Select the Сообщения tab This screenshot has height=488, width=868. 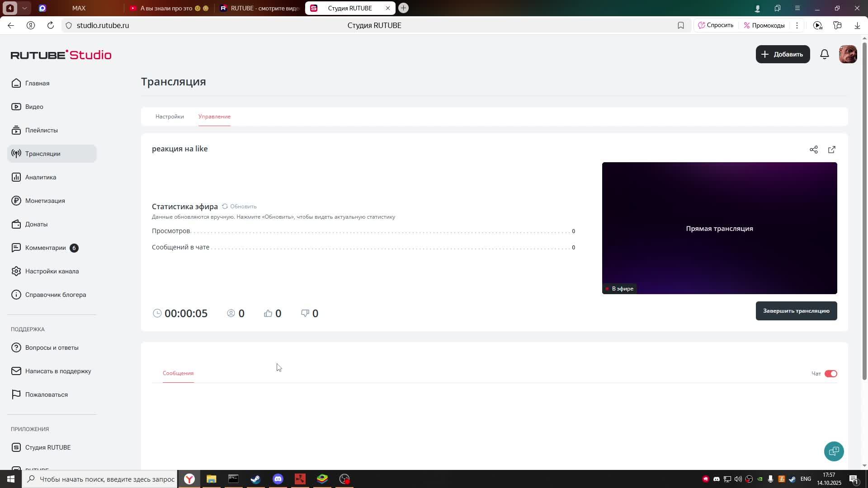[178, 373]
